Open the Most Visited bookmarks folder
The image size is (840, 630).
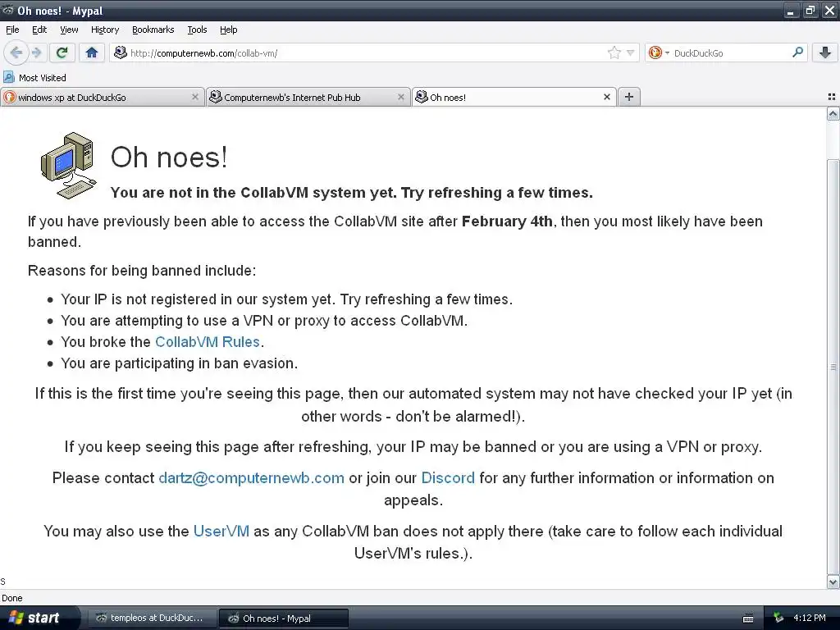[x=34, y=78]
